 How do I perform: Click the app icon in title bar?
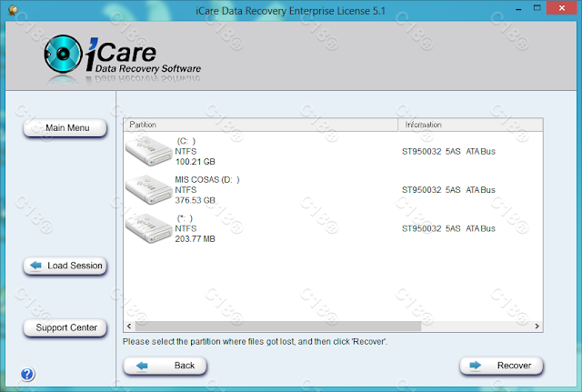(x=13, y=10)
